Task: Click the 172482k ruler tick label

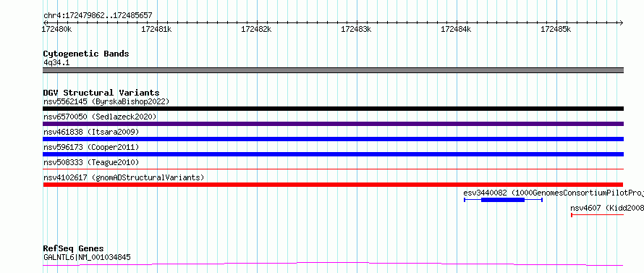Action: point(256,29)
